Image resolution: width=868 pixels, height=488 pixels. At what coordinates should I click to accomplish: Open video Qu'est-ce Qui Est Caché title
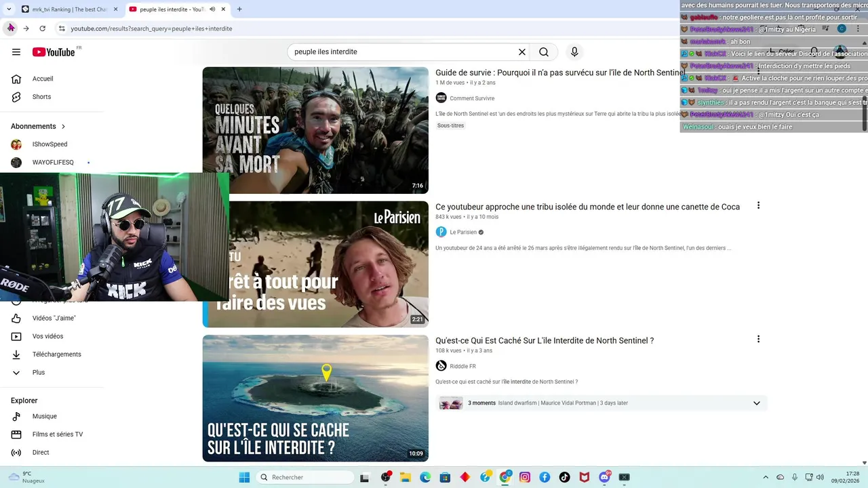(545, 341)
